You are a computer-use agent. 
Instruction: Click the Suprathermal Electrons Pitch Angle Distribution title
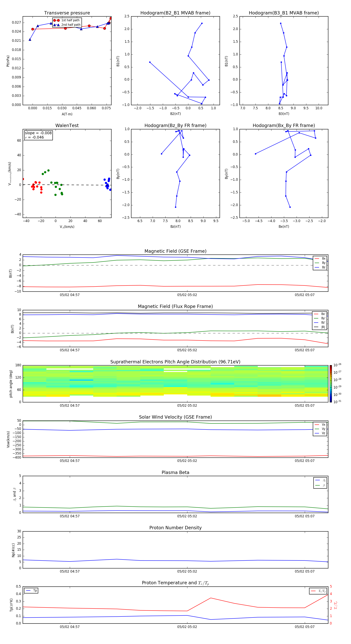point(175,362)
